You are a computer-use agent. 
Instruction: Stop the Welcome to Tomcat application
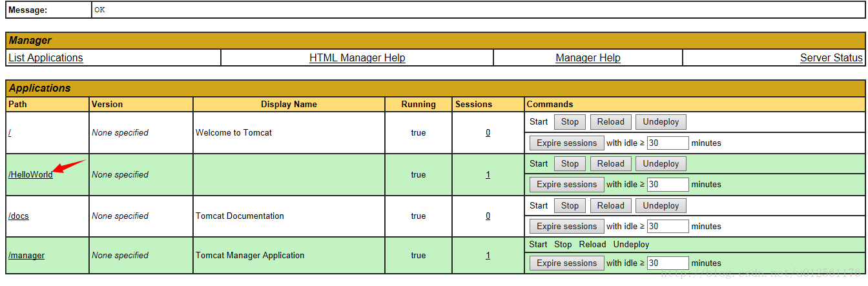570,122
